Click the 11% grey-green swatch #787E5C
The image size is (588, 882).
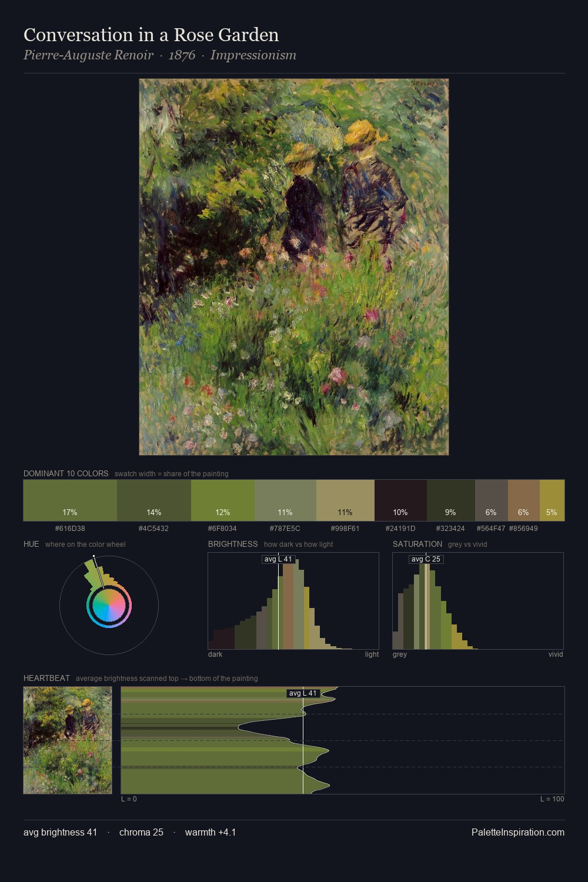click(285, 500)
